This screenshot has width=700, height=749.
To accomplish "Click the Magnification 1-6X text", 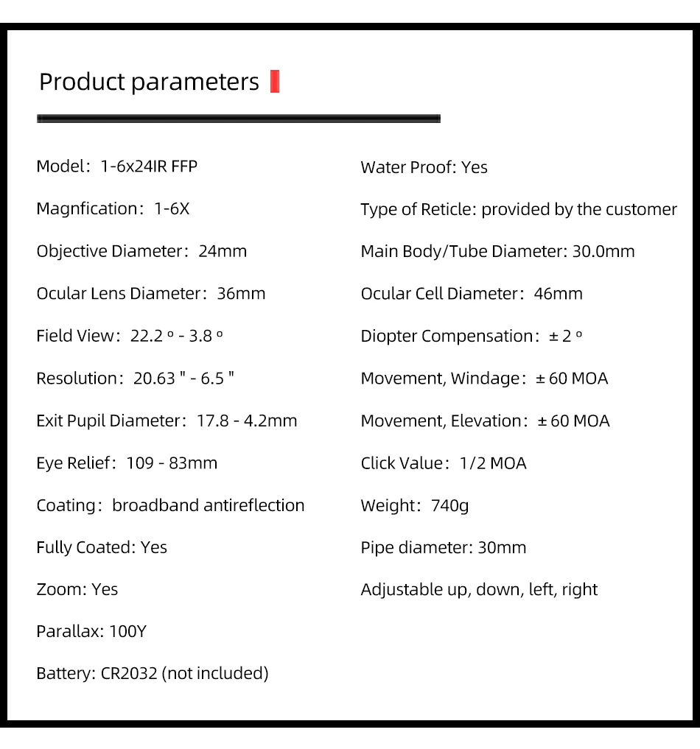I will tap(113, 209).
